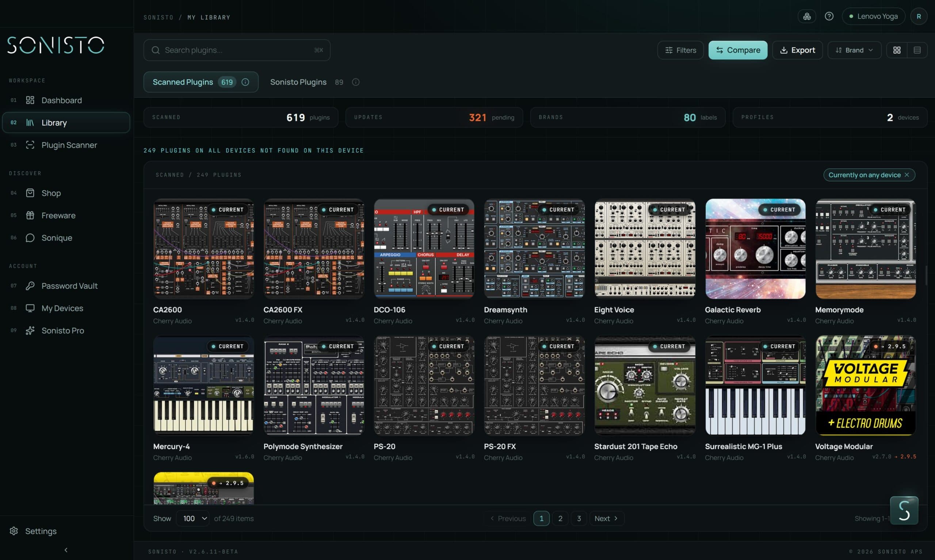The height and width of the screenshot is (560, 935).
Task: Switch to list view layout
Action: [x=917, y=50]
